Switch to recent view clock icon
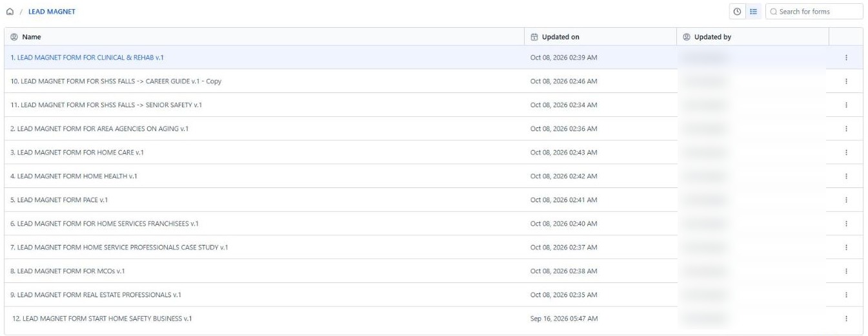The height and width of the screenshot is (336, 868). [738, 12]
